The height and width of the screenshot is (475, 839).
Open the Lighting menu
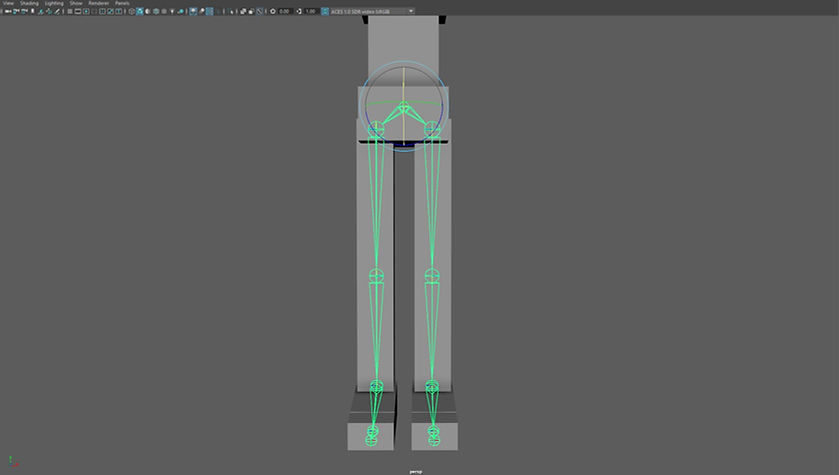click(54, 3)
